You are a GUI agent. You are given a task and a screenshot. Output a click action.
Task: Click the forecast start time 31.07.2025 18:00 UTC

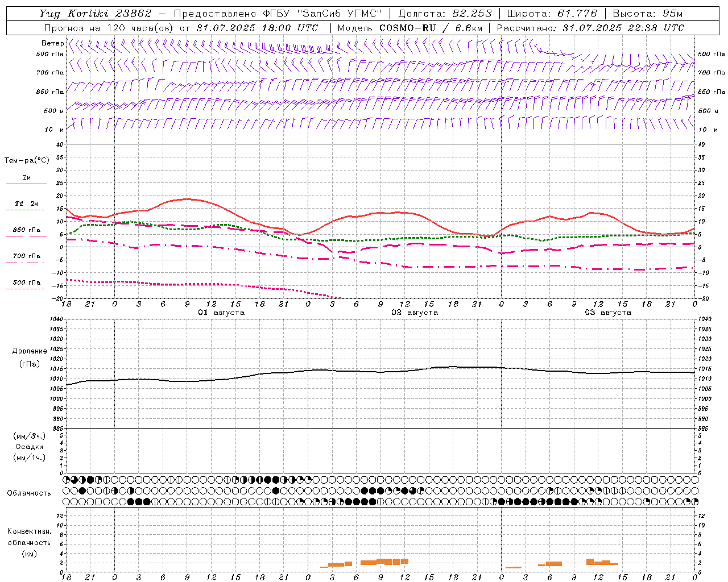tap(257, 28)
